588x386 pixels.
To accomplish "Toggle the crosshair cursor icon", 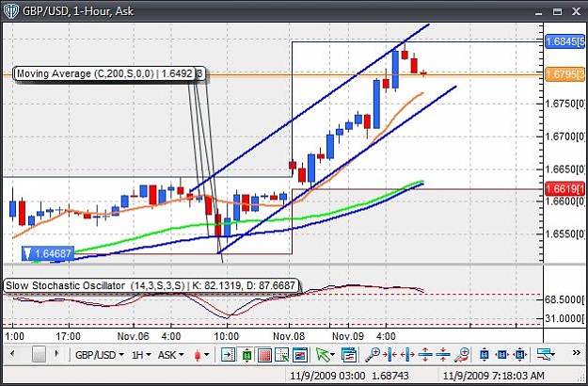I will click(282, 355).
